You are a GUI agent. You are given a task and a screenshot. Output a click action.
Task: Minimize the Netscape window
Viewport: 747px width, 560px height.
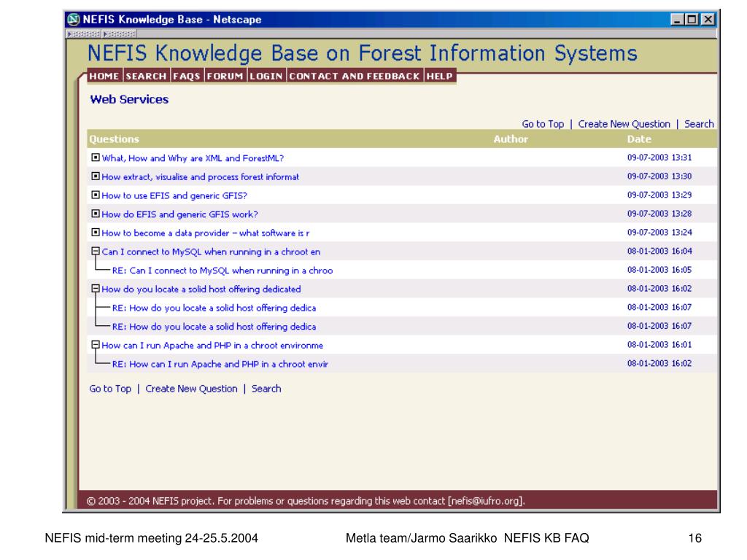(x=678, y=20)
